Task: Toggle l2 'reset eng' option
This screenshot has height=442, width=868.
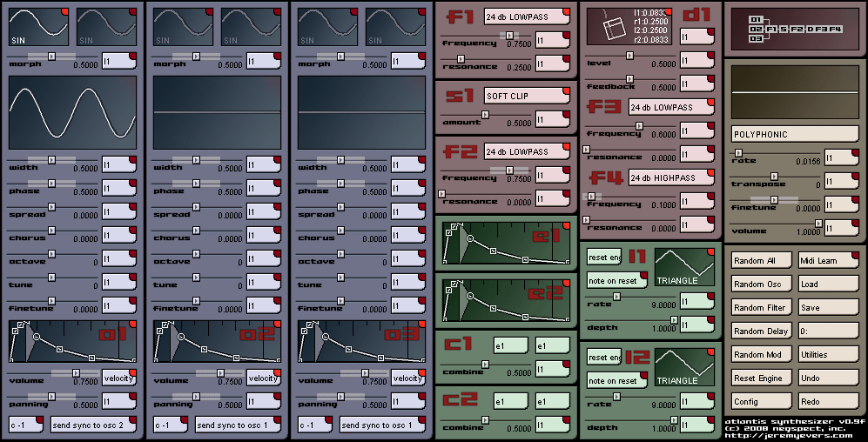Action: (604, 358)
